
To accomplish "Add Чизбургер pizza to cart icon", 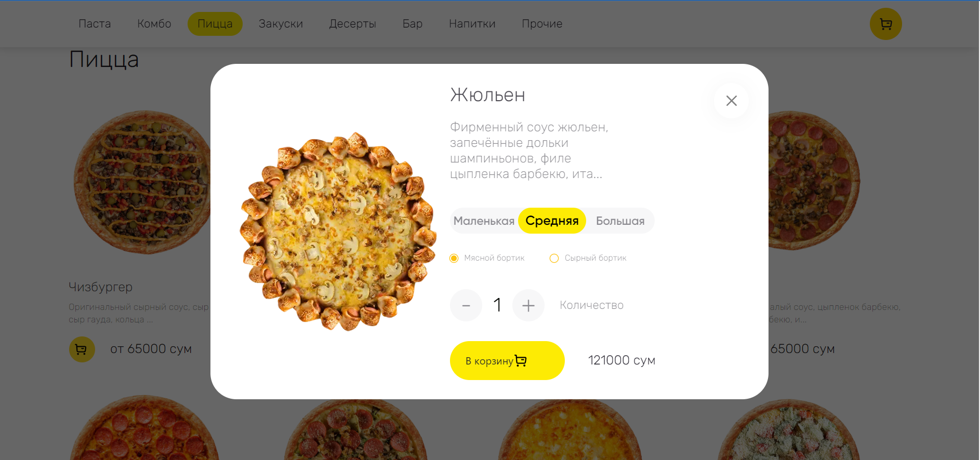I will click(82, 349).
